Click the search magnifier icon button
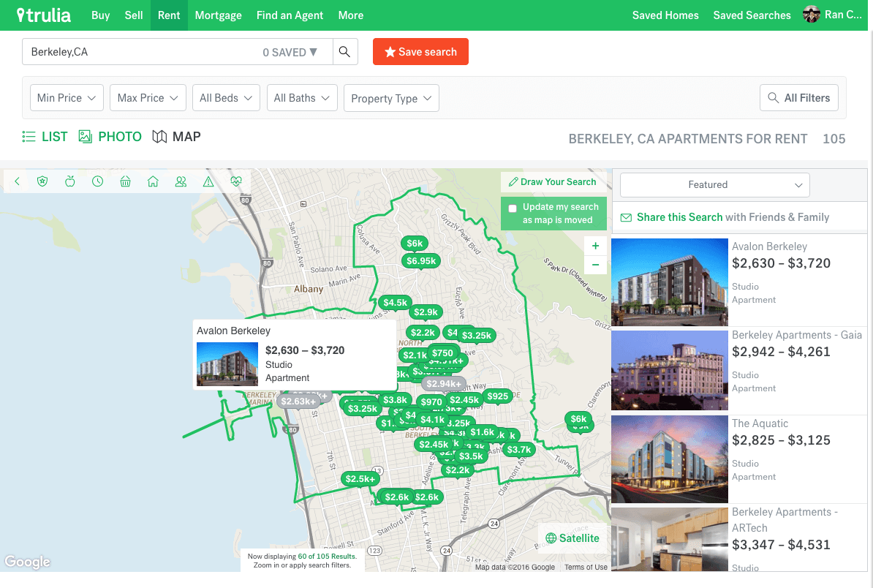The image size is (873, 588). coord(345,52)
